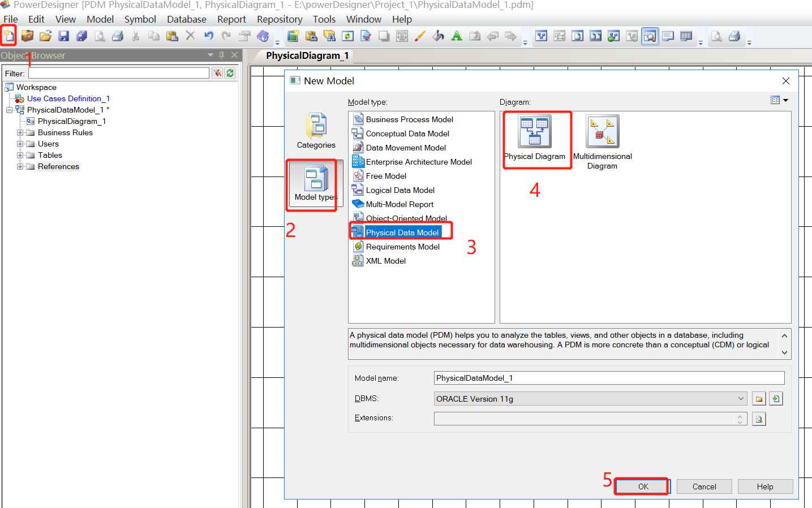Click the Properties toolbar icon

tap(244, 36)
